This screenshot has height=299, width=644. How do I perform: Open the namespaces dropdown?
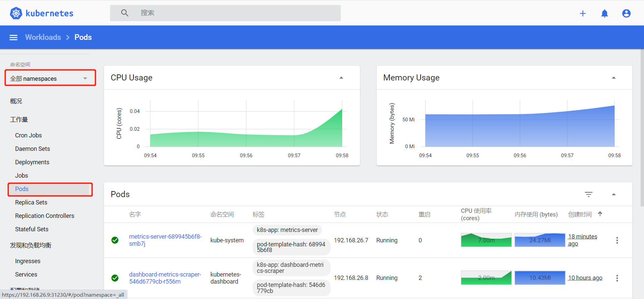click(50, 78)
